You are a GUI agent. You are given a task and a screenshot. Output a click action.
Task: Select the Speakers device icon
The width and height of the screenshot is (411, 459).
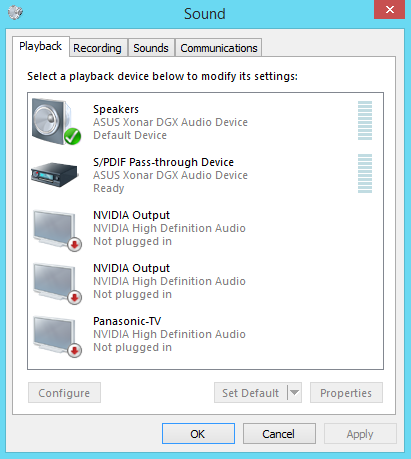[x=56, y=122]
